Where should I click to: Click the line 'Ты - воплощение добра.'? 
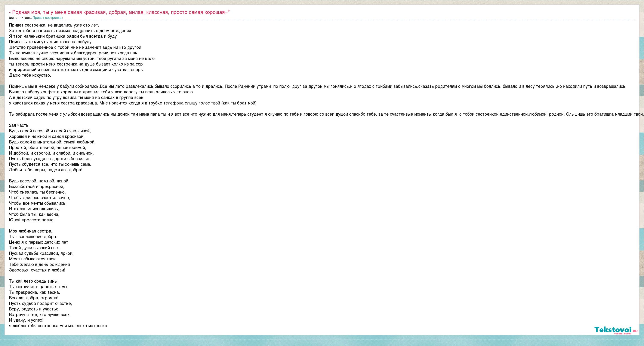point(33,237)
